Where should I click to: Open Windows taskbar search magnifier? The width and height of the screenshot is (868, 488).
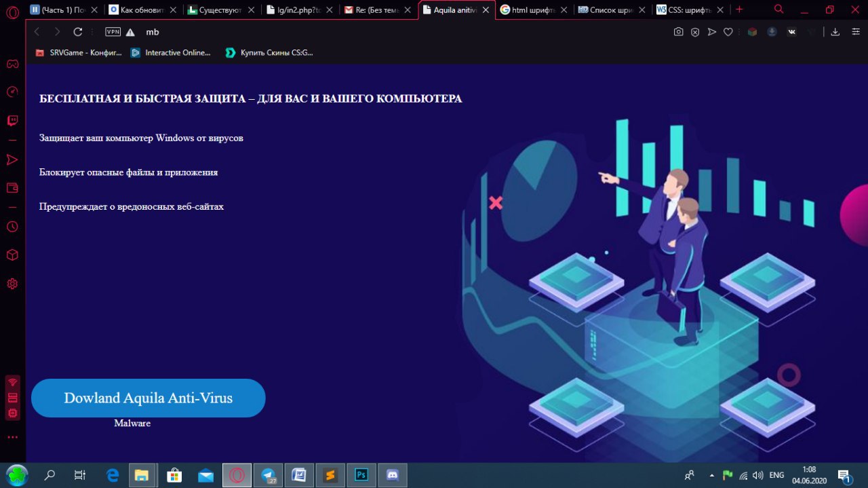50,475
